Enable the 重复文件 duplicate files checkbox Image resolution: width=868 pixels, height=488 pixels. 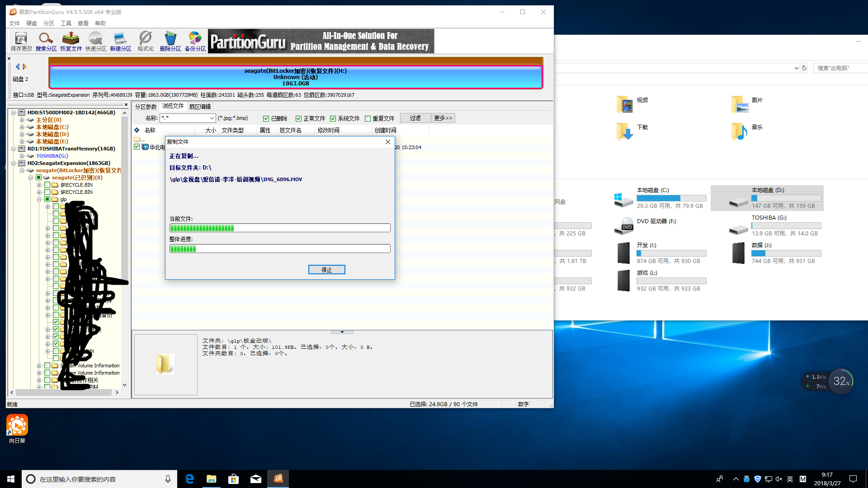pyautogui.click(x=368, y=118)
